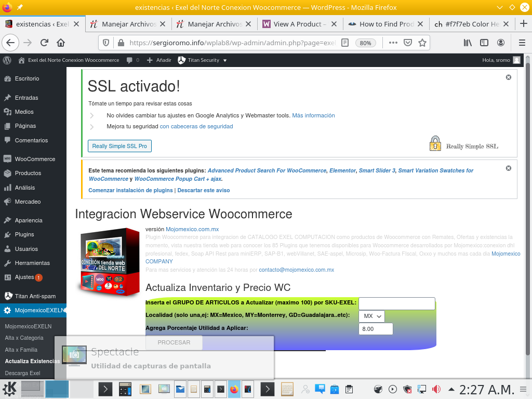This screenshot has width=532, height=399.
Task: Toggle reader view icon in address bar
Action: click(345, 43)
